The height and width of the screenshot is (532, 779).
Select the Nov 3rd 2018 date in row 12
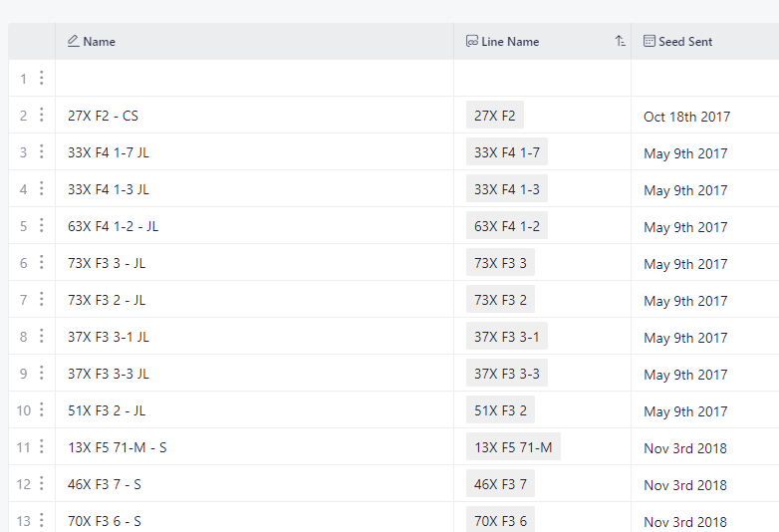685,485
